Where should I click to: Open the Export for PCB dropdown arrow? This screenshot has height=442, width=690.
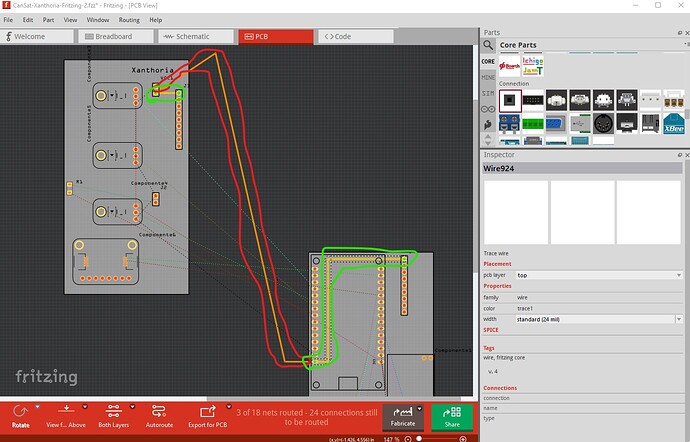click(229, 407)
